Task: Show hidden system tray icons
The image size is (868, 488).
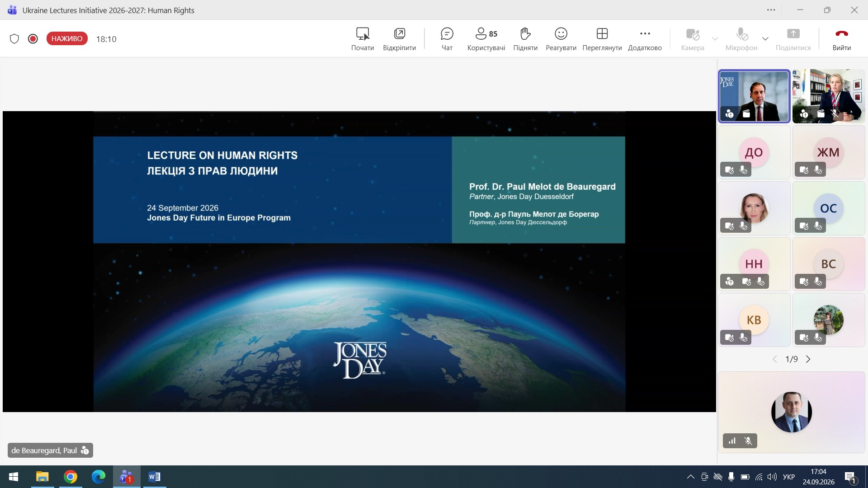Action: point(690,477)
